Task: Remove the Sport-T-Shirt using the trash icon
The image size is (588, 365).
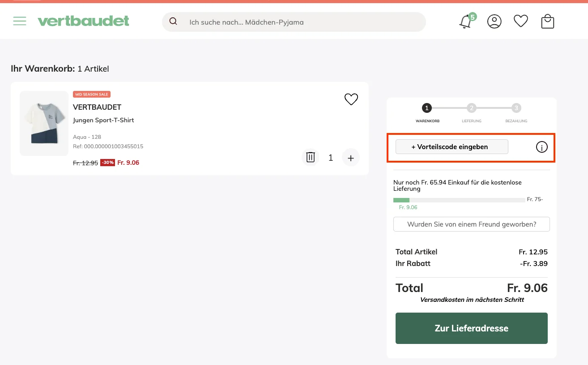Action: (x=310, y=157)
